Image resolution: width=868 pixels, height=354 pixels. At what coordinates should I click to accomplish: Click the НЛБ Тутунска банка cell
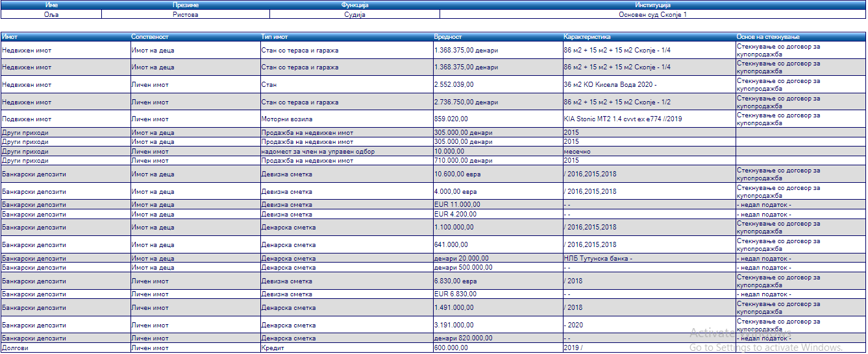point(597,259)
